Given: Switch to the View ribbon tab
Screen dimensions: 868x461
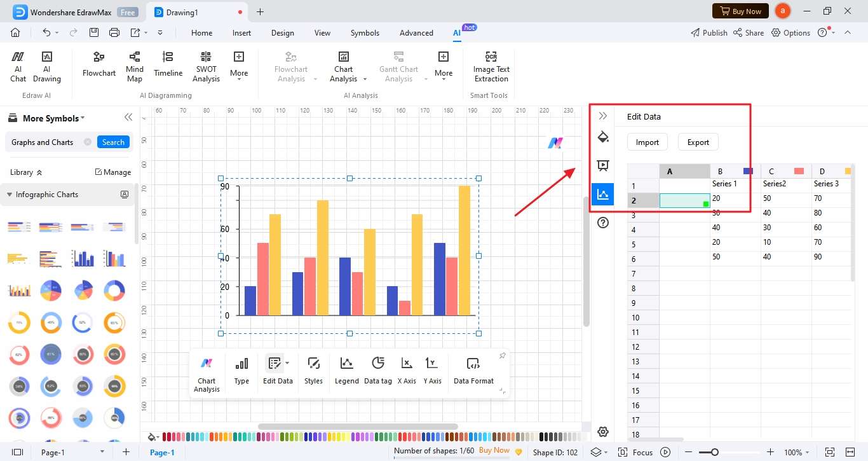Looking at the screenshot, I should click(x=322, y=33).
